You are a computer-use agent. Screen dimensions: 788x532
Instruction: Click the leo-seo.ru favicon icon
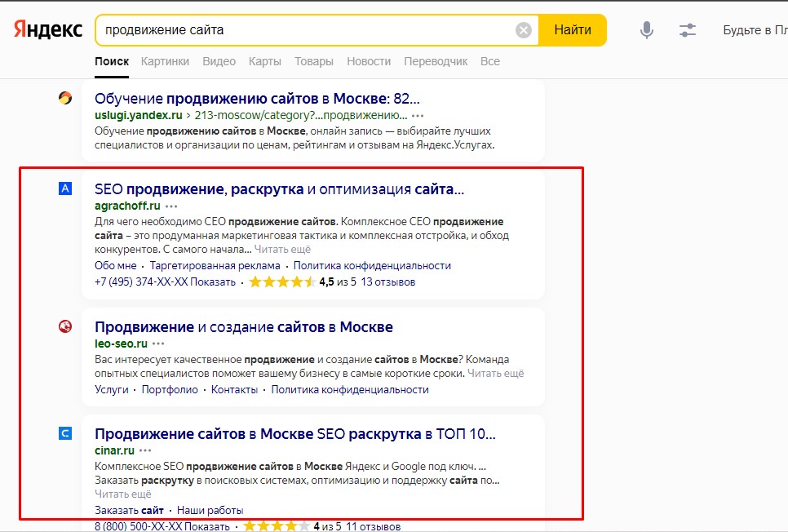64,326
